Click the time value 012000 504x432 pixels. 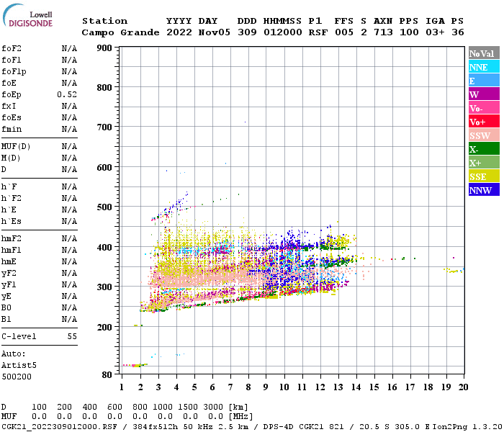click(x=283, y=33)
